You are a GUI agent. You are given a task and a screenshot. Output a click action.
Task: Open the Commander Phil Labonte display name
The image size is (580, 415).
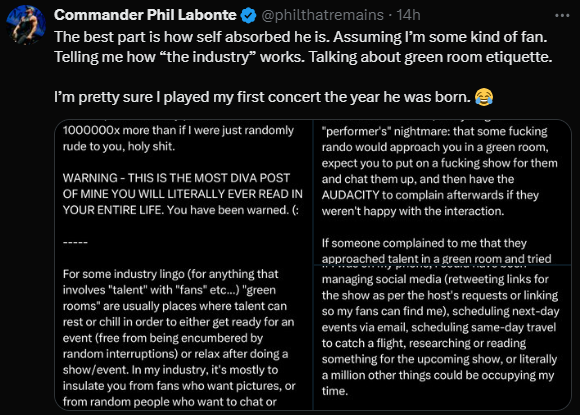(145, 15)
